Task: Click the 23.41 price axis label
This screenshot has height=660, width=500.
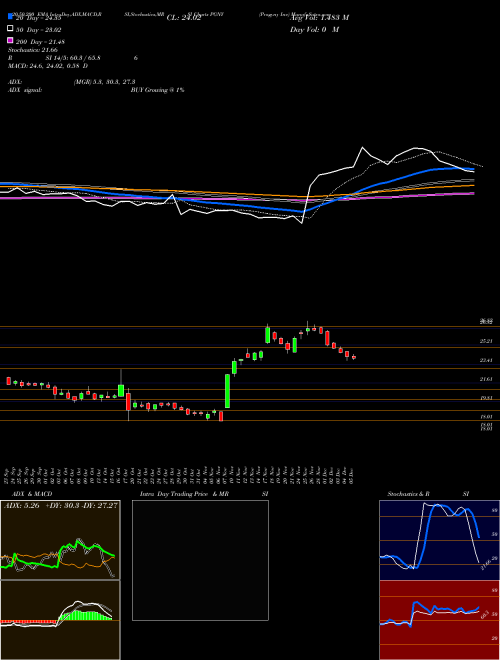Action: tap(486, 360)
